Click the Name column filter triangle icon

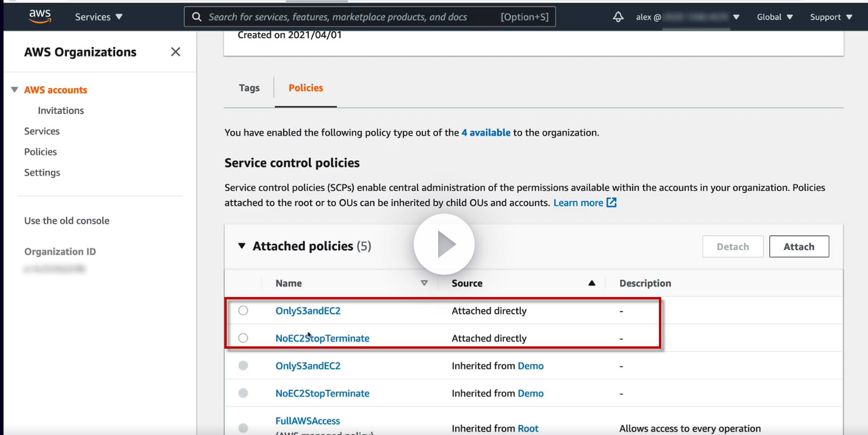pyautogui.click(x=424, y=283)
